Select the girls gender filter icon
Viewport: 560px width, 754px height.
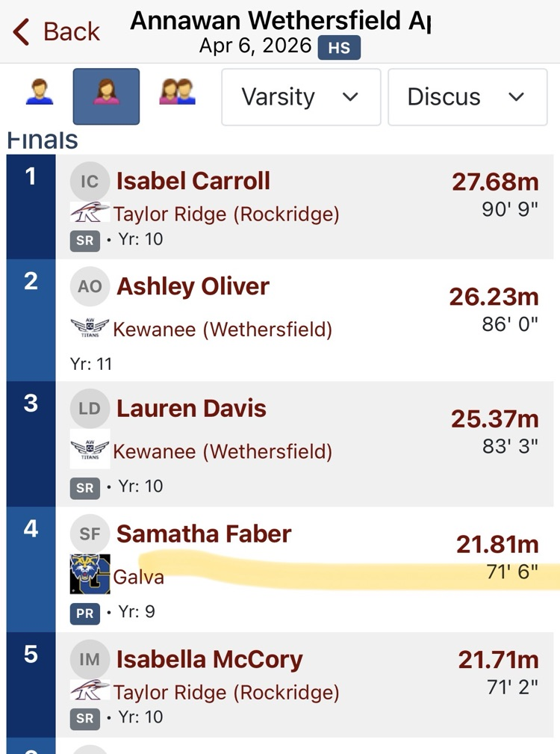coord(105,96)
